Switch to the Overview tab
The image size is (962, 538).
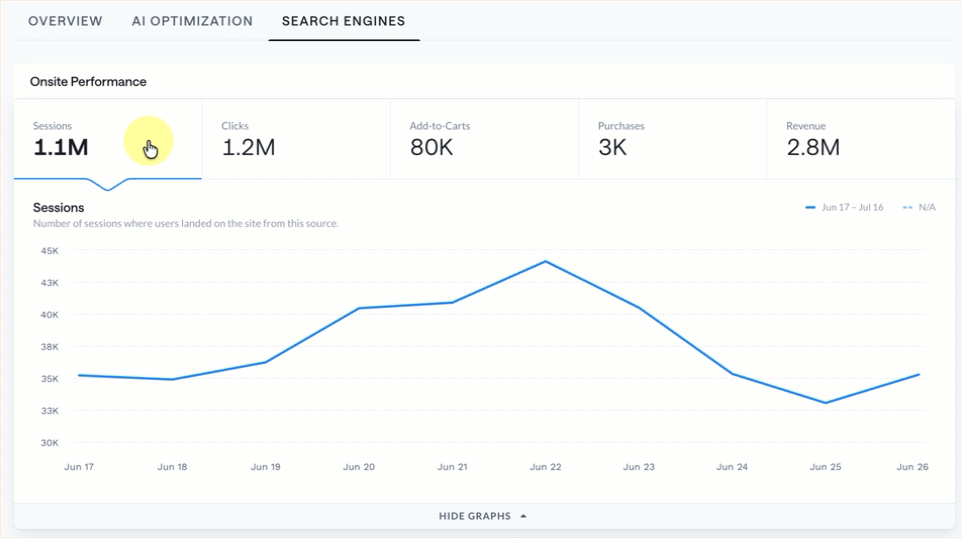pyautogui.click(x=65, y=21)
